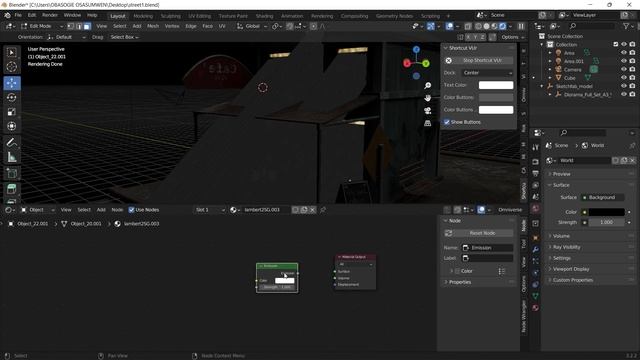Expand the Properties section in Node panel
640x360 pixels.
pos(460,282)
